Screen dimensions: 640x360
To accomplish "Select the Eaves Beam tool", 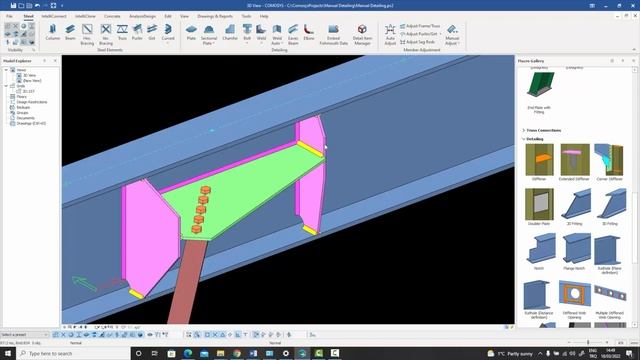I will [x=293, y=34].
